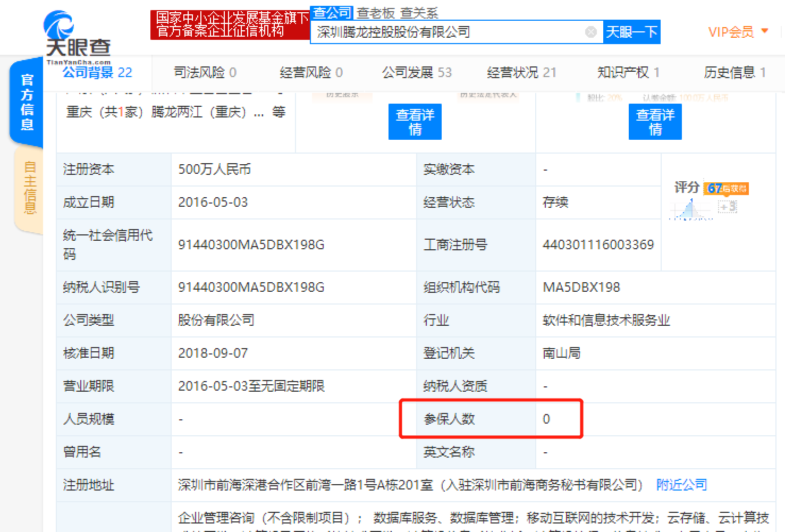Switch to the 查关系 search tab
This screenshot has height=532, width=785.
[x=419, y=13]
